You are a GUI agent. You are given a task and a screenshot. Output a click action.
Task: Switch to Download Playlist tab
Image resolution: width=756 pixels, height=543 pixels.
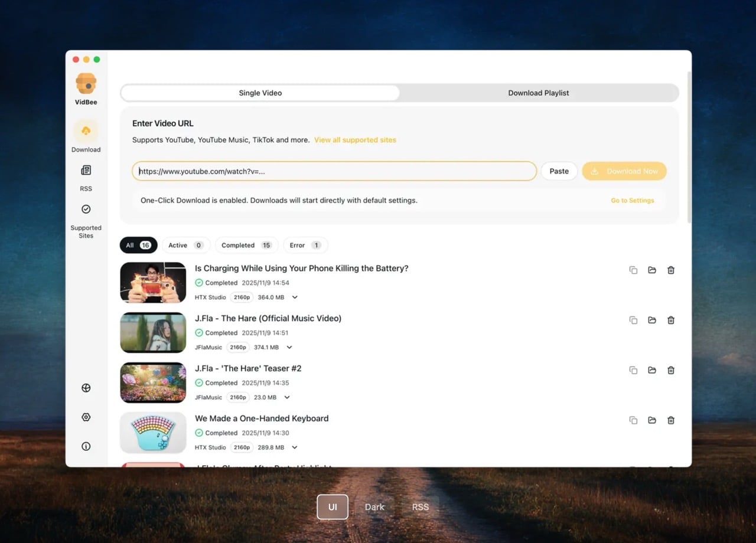538,93
